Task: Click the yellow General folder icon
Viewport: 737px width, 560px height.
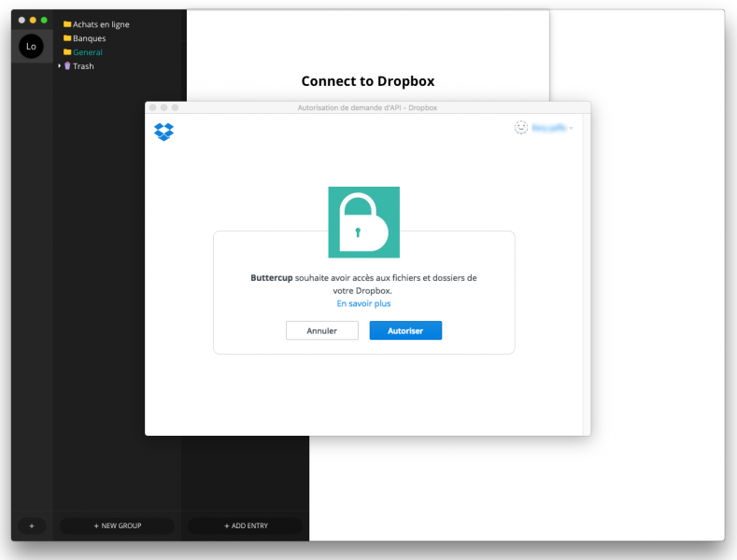Action: click(67, 52)
